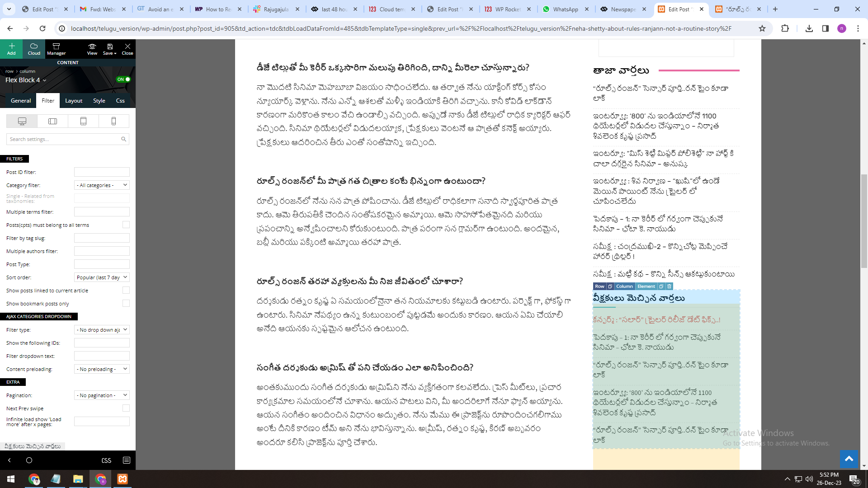This screenshot has height=488, width=868.
Task: Click the CSS button in panel footer
Action: [106, 460]
